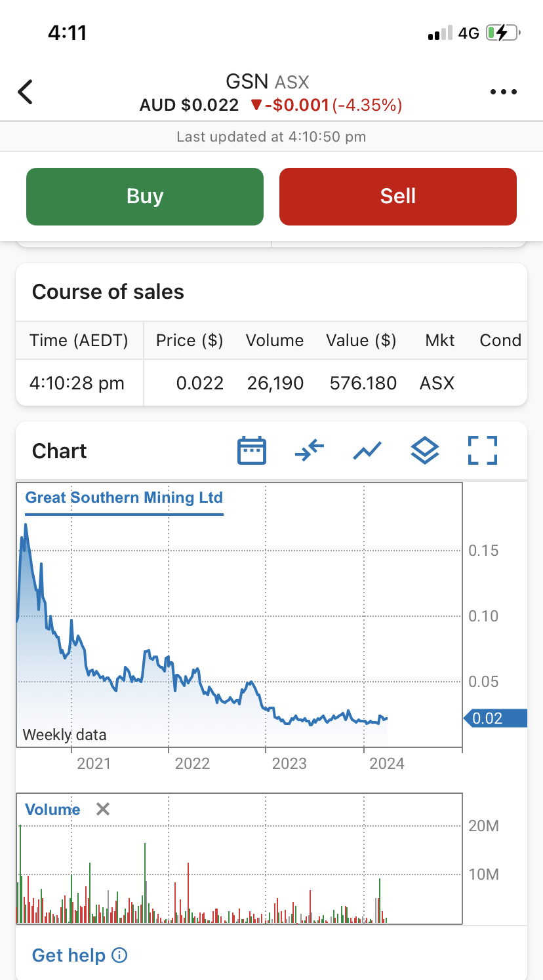
Task: Open the three-dot more options menu
Action: [504, 92]
